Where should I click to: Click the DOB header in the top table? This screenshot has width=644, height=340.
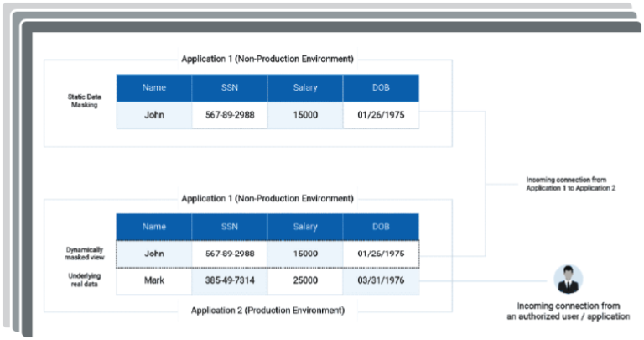tap(380, 87)
